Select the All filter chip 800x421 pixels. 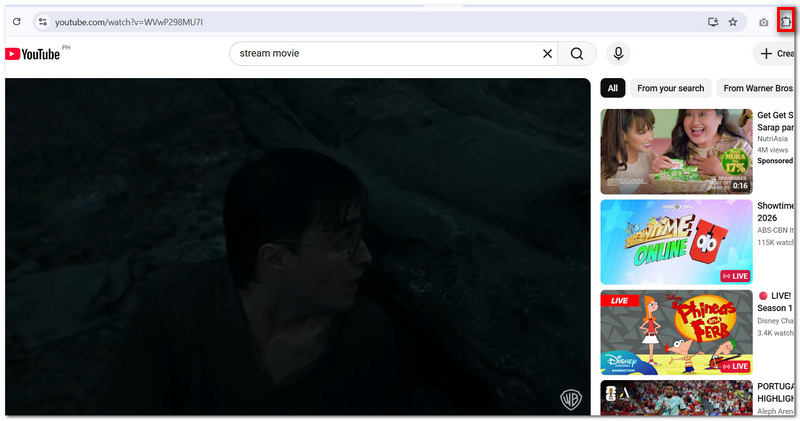tap(613, 88)
